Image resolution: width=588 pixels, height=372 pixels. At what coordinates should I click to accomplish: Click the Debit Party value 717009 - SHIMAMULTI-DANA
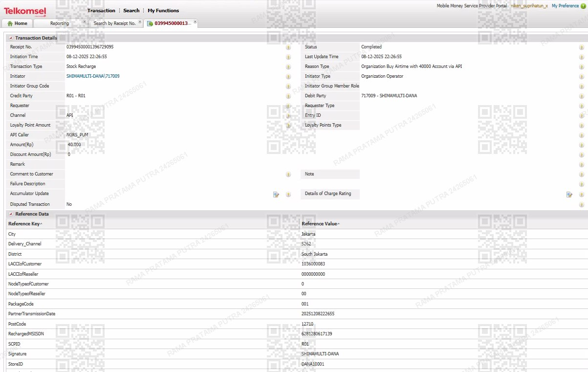pos(389,96)
